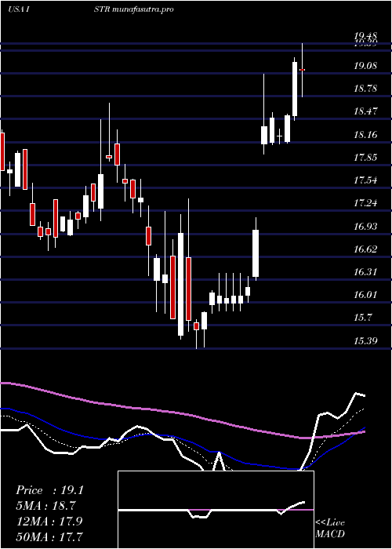Click the 15.39 price level label
Screen dimensions: 392x549
pos(365,340)
